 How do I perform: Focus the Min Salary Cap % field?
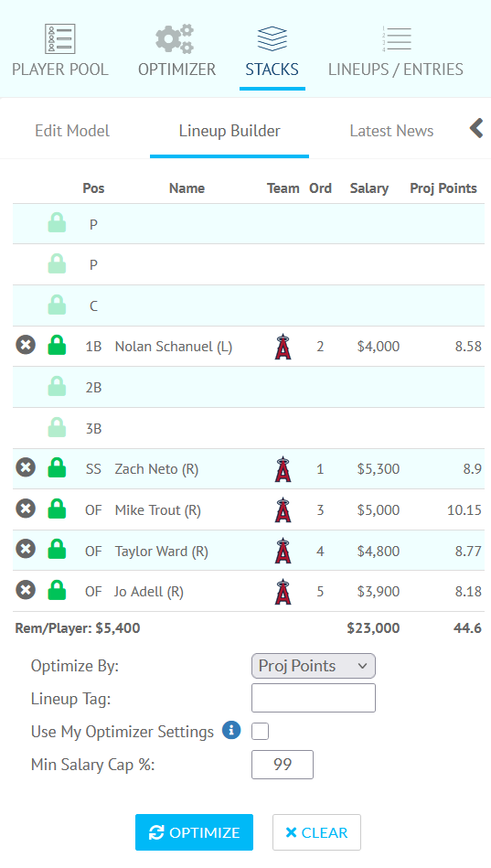(x=283, y=765)
